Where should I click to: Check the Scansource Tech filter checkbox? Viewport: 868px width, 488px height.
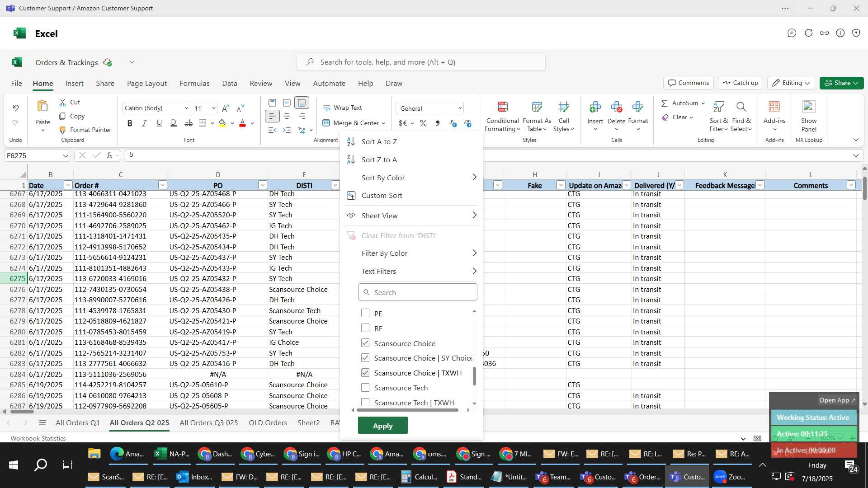pos(365,388)
